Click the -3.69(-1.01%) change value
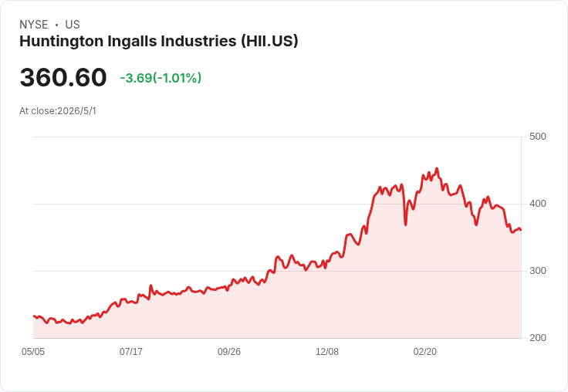 (x=161, y=78)
